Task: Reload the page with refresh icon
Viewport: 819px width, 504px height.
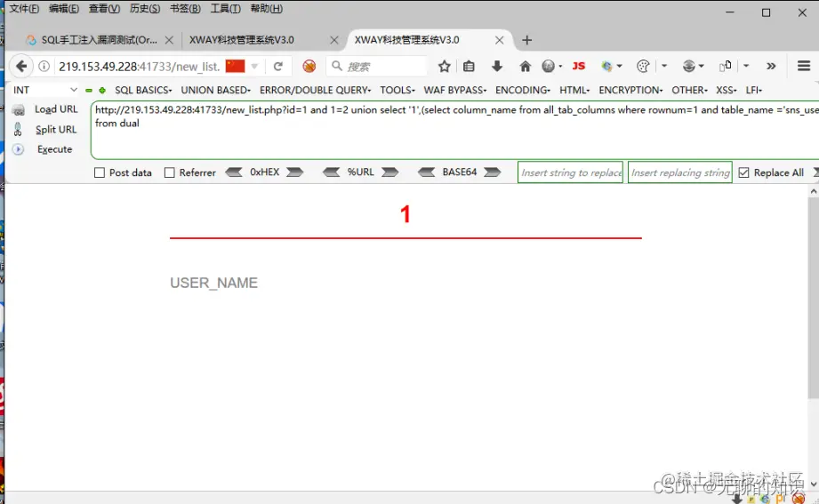Action: [277, 67]
